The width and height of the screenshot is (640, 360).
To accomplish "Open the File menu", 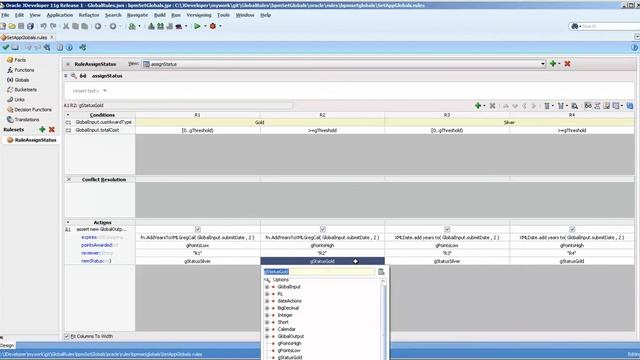I will pyautogui.click(x=5, y=15).
